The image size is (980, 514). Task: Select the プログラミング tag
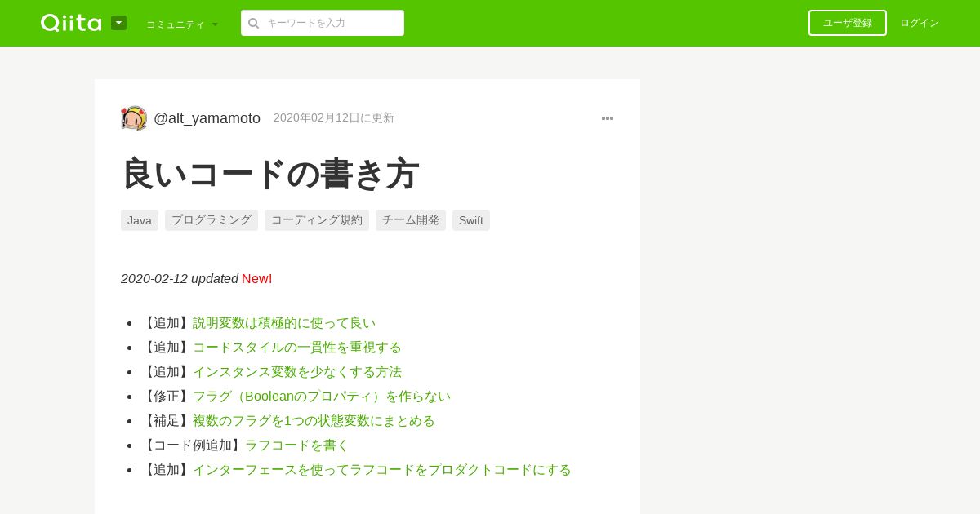click(212, 220)
